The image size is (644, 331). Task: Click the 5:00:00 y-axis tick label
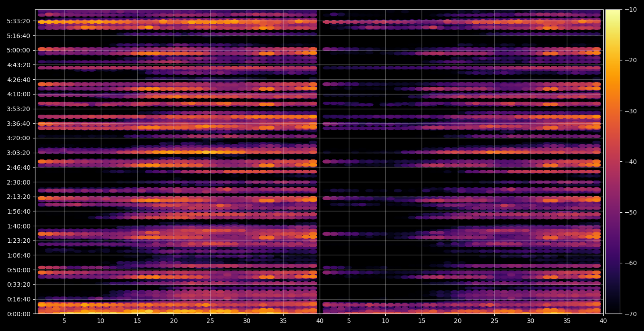pyautogui.click(x=19, y=50)
